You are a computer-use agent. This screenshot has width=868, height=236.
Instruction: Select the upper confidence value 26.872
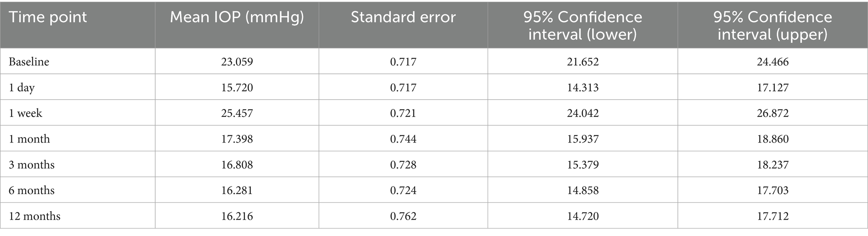[772, 113]
